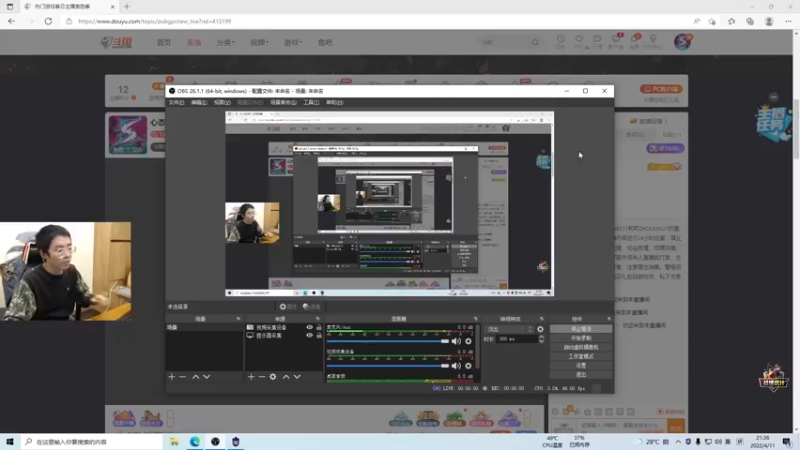Hide the video capture device source
Viewport: 800px width, 450px height.
tap(309, 327)
